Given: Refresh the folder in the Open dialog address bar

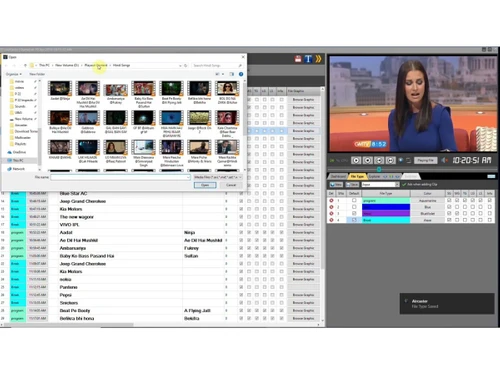Looking at the screenshot, I should coord(186,65).
